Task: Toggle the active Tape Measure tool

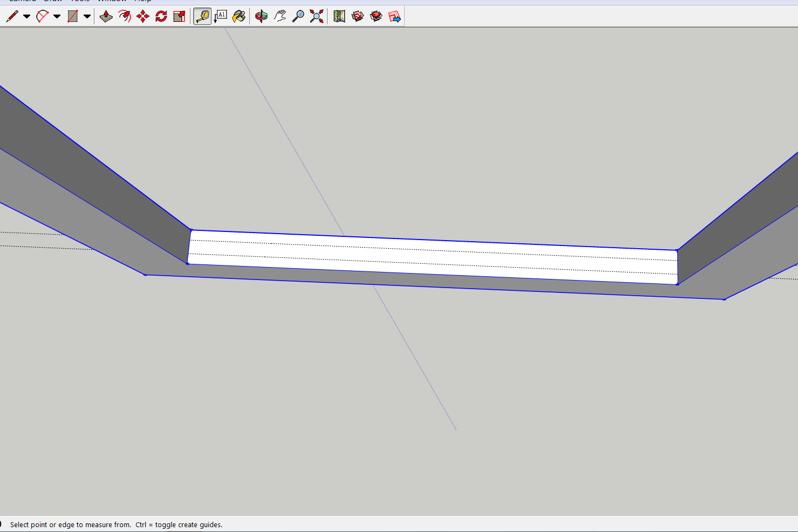Action: pyautogui.click(x=202, y=16)
